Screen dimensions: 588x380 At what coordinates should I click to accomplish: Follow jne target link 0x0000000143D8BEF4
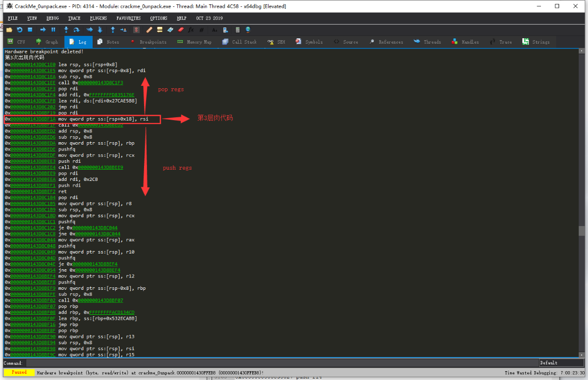pyautogui.click(x=97, y=270)
